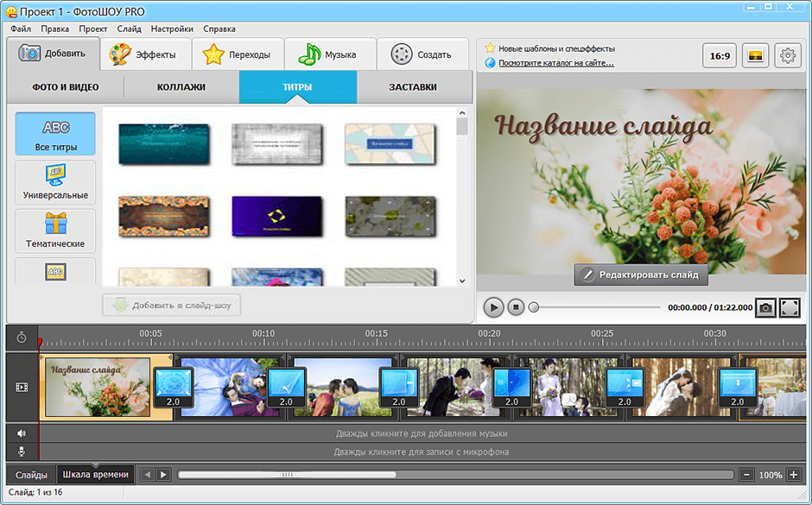Switch to Слайды view
This screenshot has height=505, width=812.
tap(31, 475)
